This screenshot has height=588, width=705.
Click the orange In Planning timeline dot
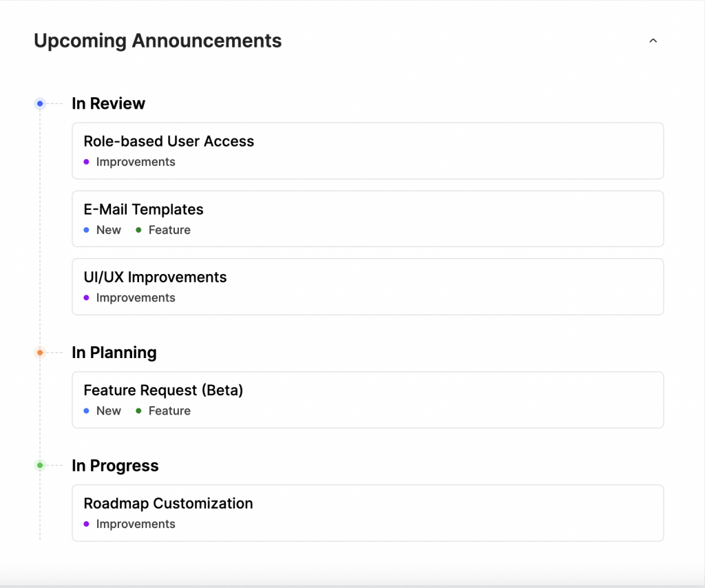pos(40,353)
